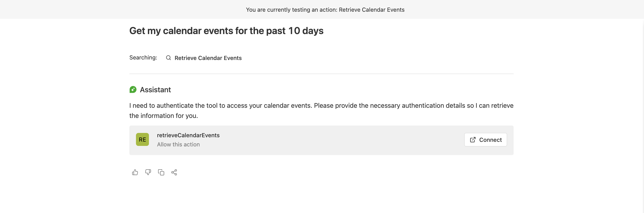Screen dimensions: 644x213
Task: Click the testing action banner at top
Action: (325, 10)
